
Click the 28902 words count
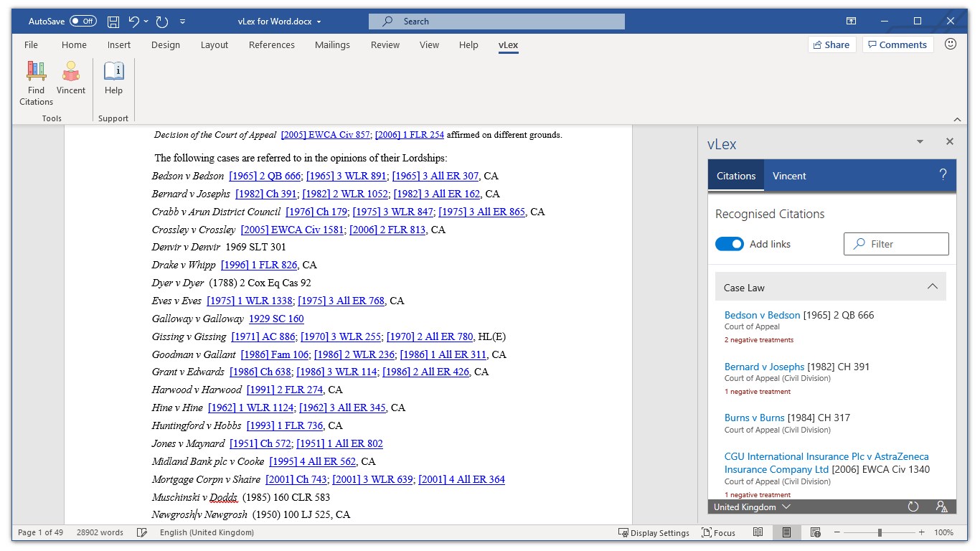coord(100,532)
